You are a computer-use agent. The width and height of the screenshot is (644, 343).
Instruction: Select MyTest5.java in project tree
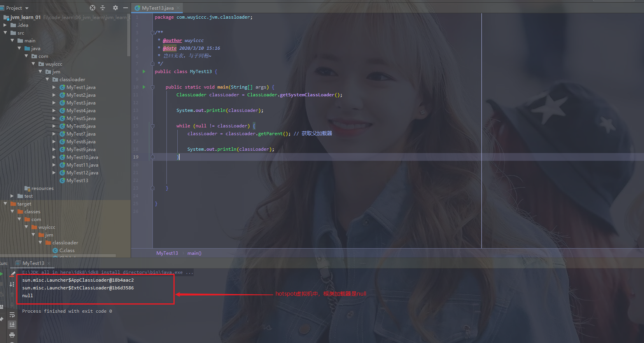pyautogui.click(x=81, y=118)
